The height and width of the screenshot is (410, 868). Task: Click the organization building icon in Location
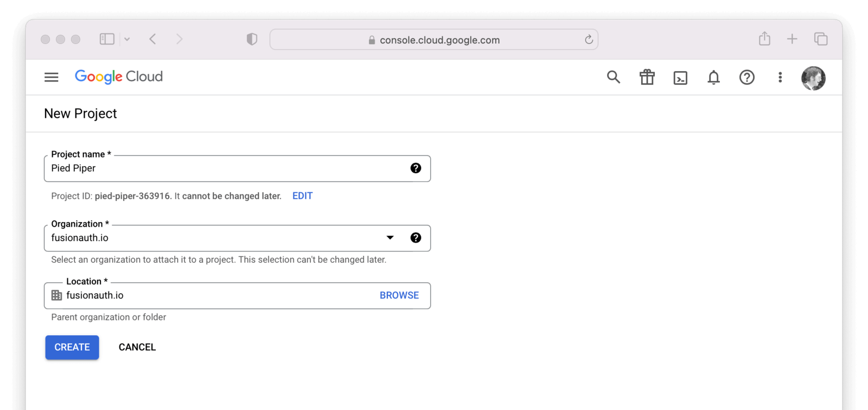point(56,295)
